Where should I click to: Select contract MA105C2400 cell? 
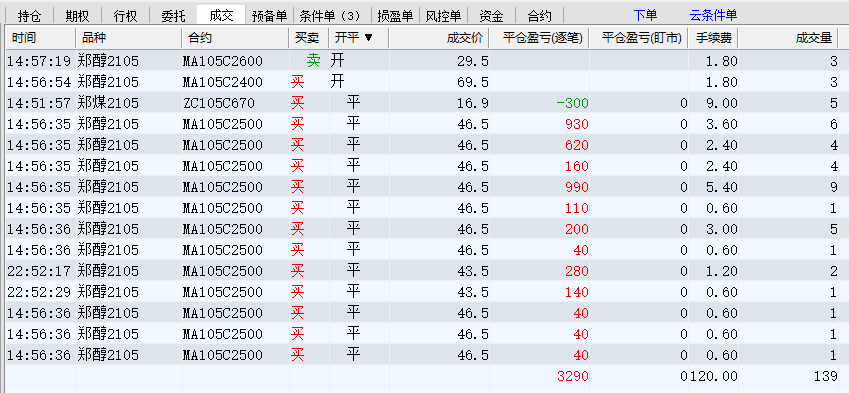[x=223, y=82]
